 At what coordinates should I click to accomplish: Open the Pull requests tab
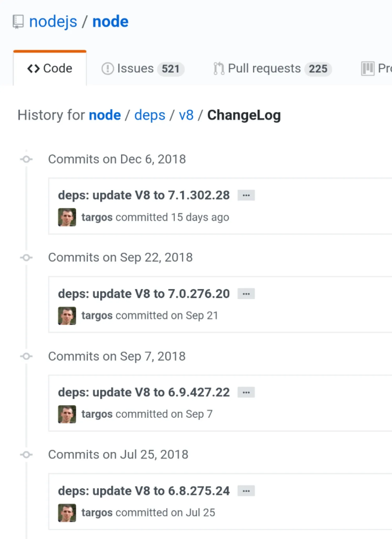(x=264, y=68)
